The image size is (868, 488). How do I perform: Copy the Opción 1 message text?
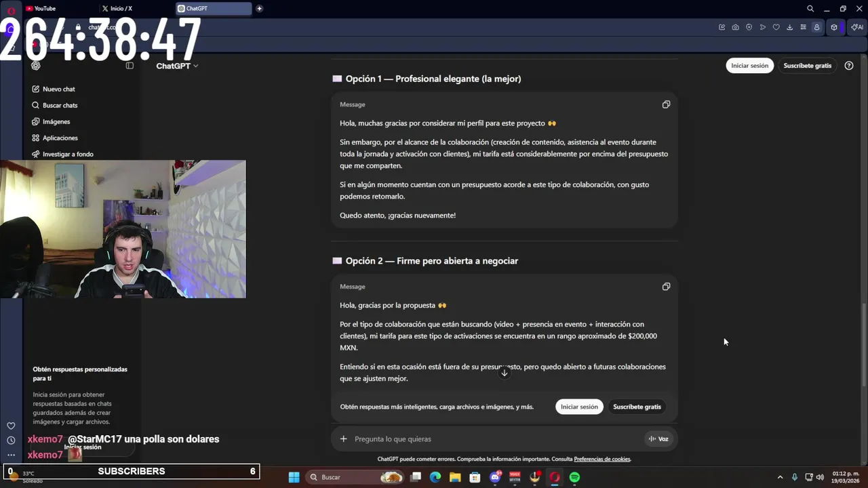666,104
